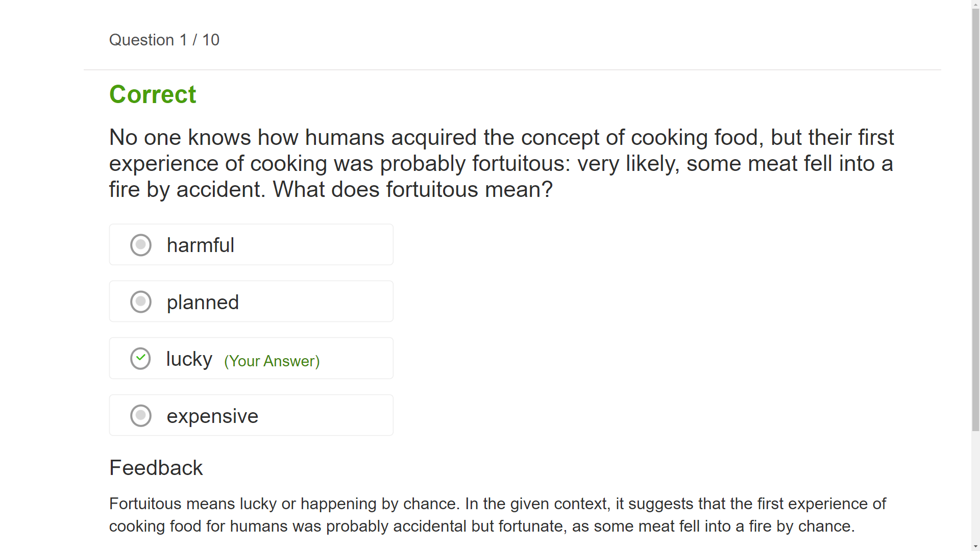Click the expensive answer label text
The height and width of the screenshot is (551, 980).
point(212,416)
